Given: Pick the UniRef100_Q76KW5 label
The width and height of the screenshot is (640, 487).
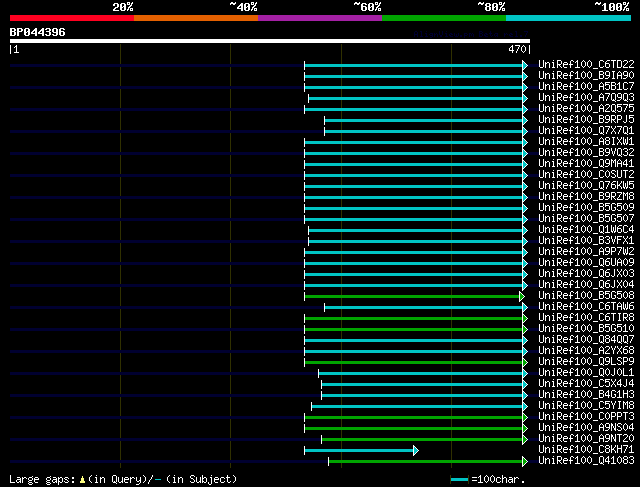Looking at the screenshot, I should tap(586, 185).
